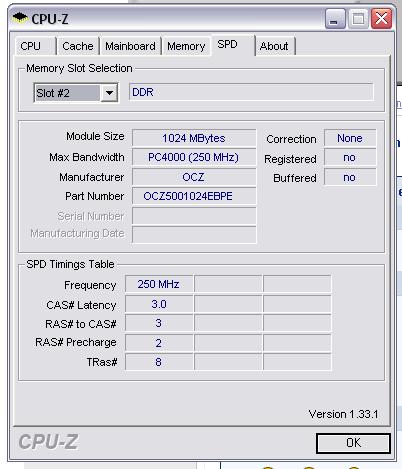The width and height of the screenshot is (402, 469).
Task: Click the 250 MHz frequency cell
Action: coord(159,284)
